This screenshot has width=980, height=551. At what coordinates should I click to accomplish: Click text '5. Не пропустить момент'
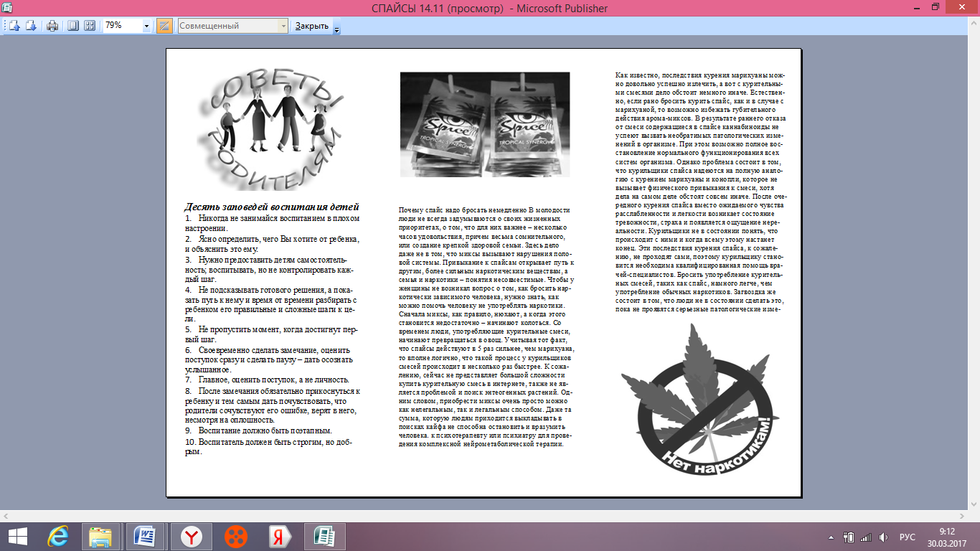pos(271,329)
